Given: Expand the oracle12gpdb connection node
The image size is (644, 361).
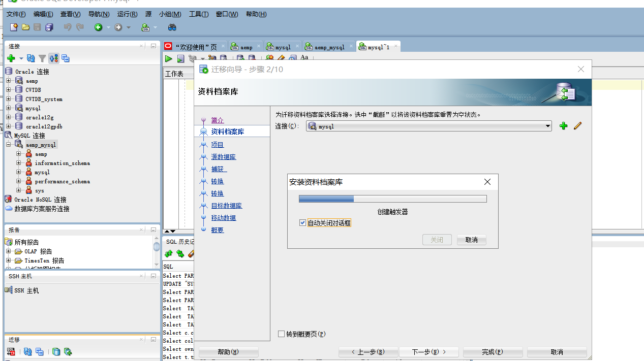Looking at the screenshot, I should pyautogui.click(x=9, y=126).
